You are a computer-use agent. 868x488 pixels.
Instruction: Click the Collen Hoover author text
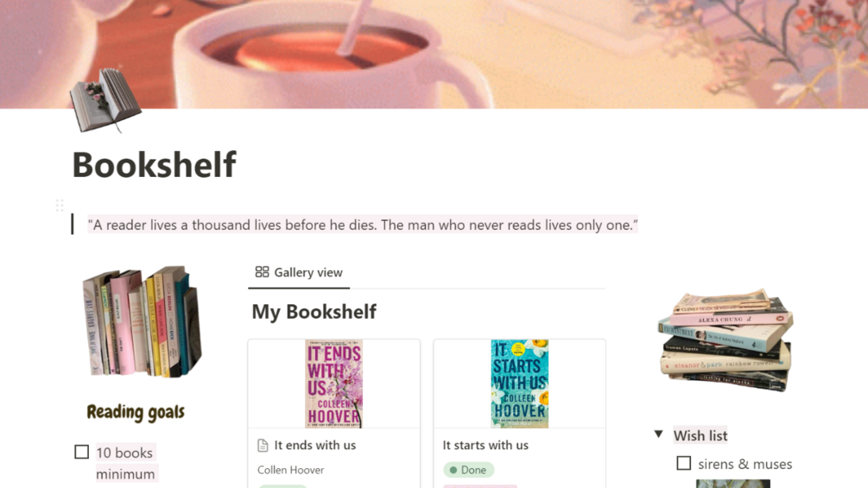point(290,470)
